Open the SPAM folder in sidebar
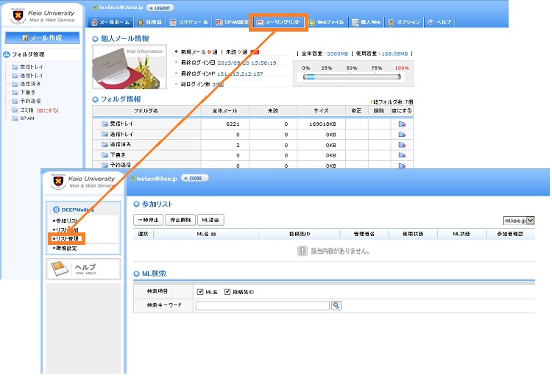552x392 pixels. click(26, 118)
